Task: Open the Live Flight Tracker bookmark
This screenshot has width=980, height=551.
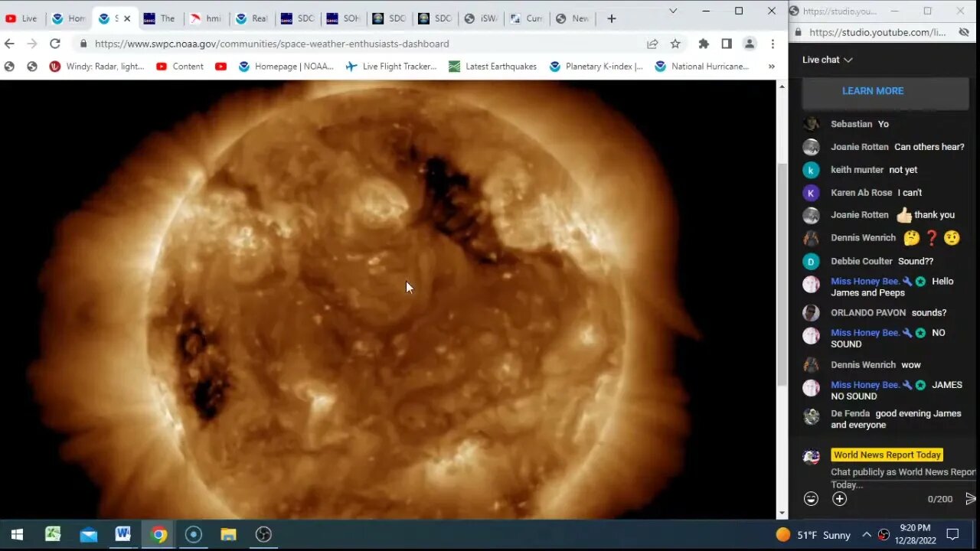Action: (391, 67)
